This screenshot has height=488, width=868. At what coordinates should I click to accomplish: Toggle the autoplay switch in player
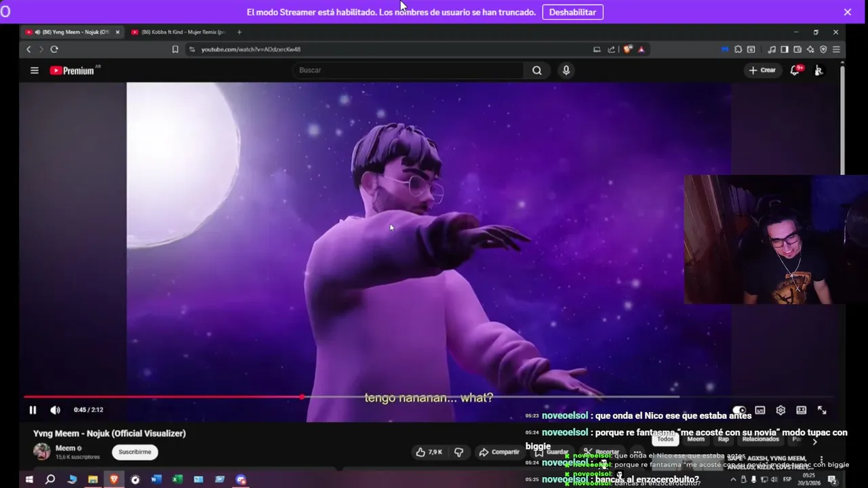(739, 410)
